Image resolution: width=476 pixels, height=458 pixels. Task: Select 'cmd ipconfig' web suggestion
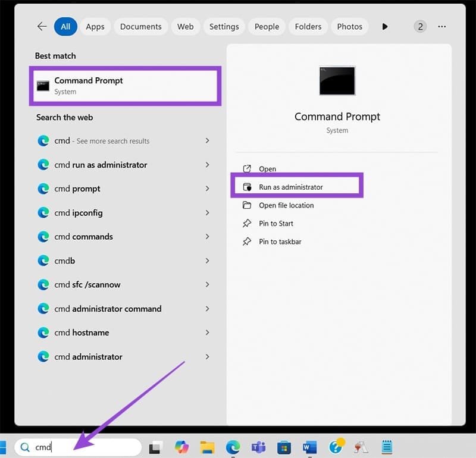tap(79, 213)
